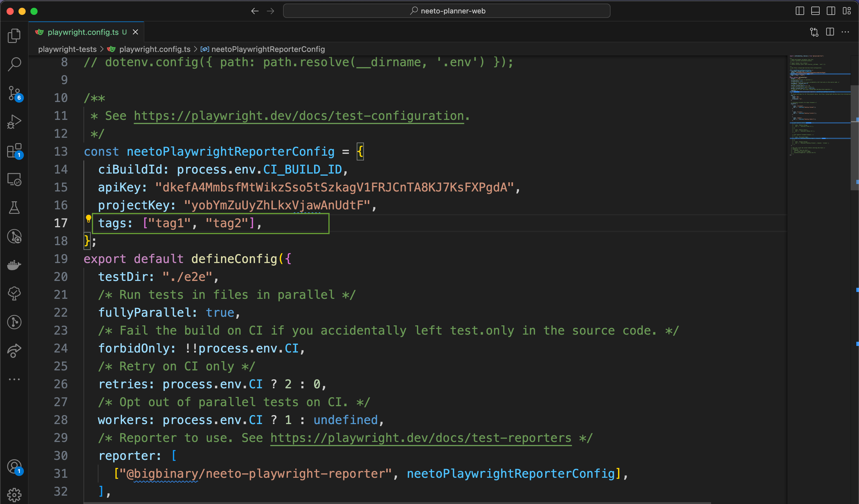Image resolution: width=859 pixels, height=504 pixels.
Task: Click the const declaration name on line 13
Action: pos(231,151)
